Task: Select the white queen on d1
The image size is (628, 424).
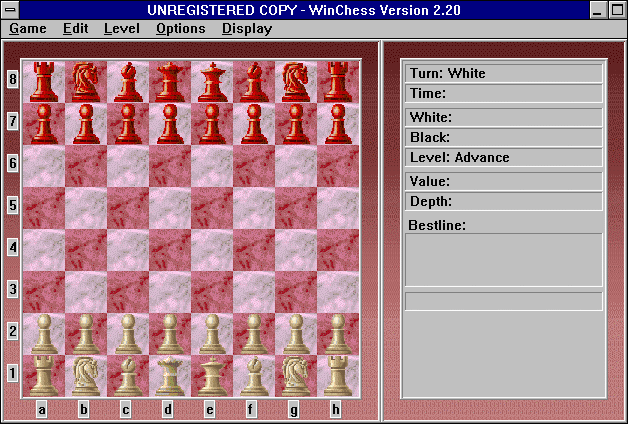Action: (x=170, y=376)
